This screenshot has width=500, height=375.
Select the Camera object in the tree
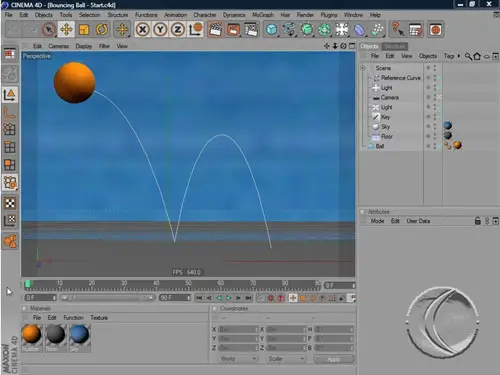[x=390, y=98]
